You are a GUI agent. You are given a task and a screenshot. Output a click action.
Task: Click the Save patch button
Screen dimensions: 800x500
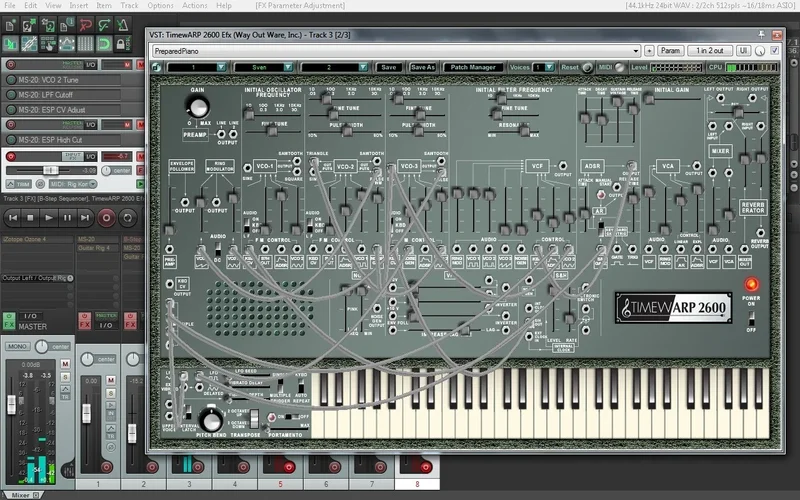389,67
